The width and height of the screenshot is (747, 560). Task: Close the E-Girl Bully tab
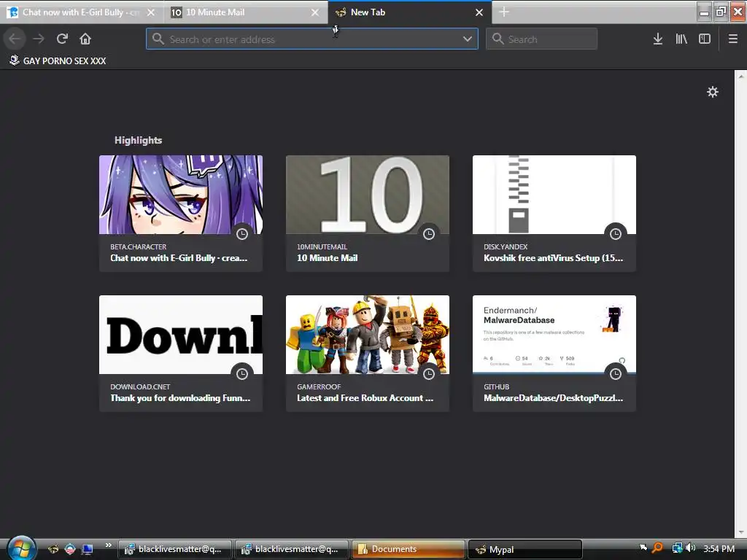pyautogui.click(x=150, y=12)
